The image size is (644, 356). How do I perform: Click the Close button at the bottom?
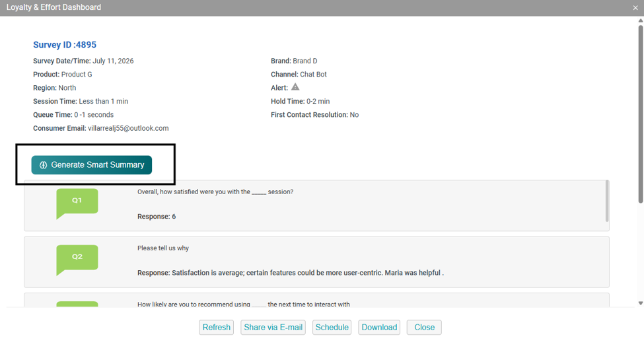click(424, 327)
